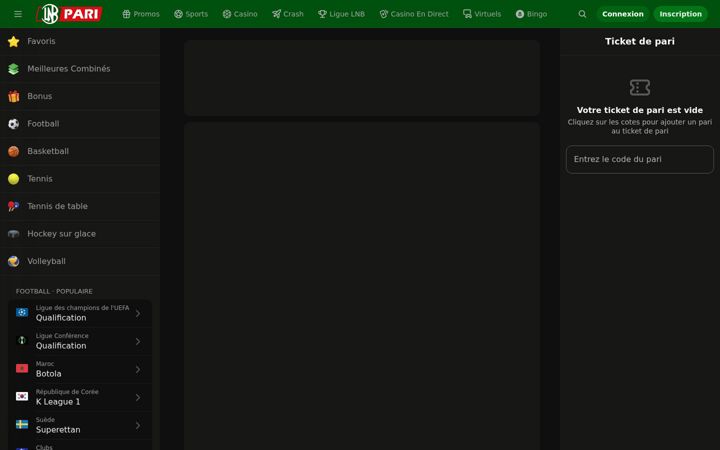Click the Entrez le code du pari field

click(640, 159)
